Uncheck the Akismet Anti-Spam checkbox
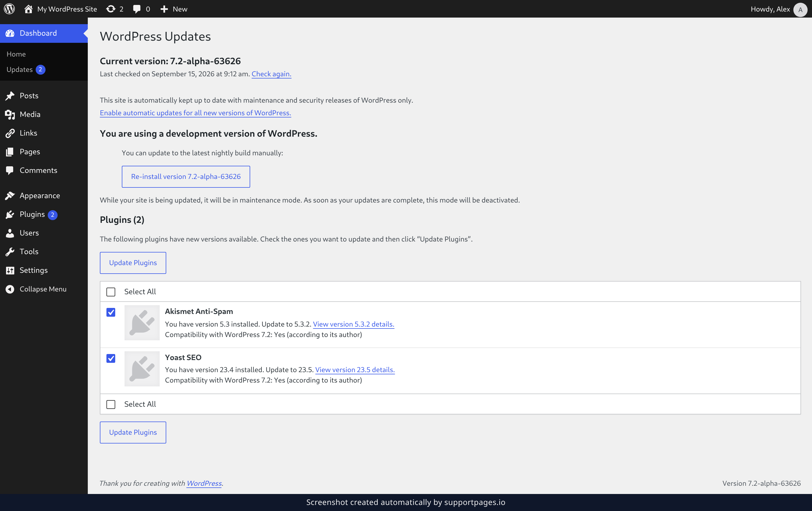812x511 pixels. tap(111, 312)
